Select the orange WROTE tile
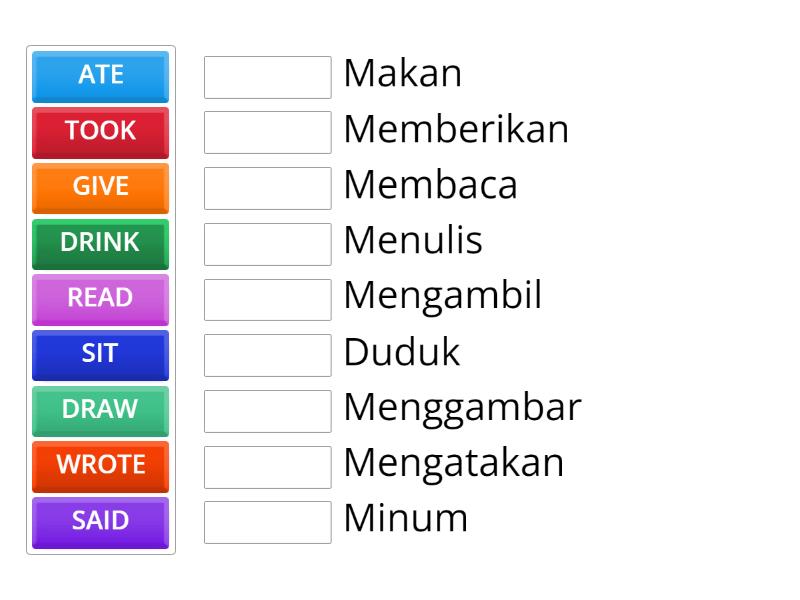This screenshot has height=600, width=800. point(100,466)
